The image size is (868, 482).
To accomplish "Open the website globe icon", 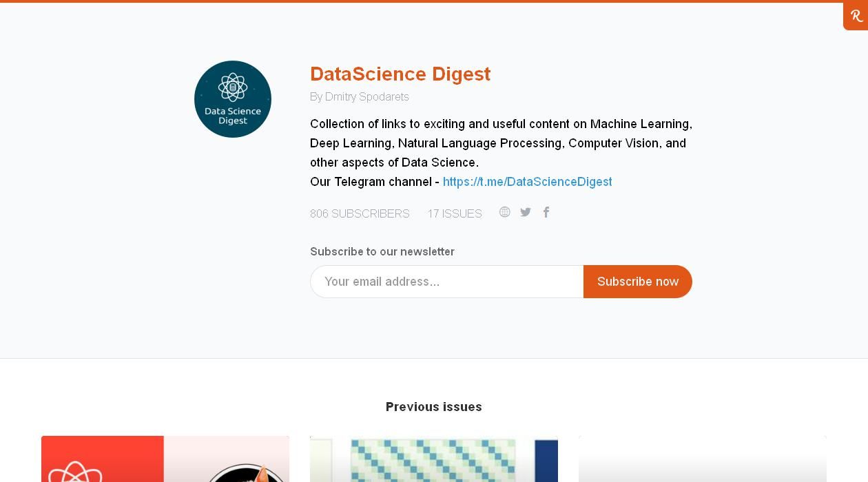I will tap(505, 212).
